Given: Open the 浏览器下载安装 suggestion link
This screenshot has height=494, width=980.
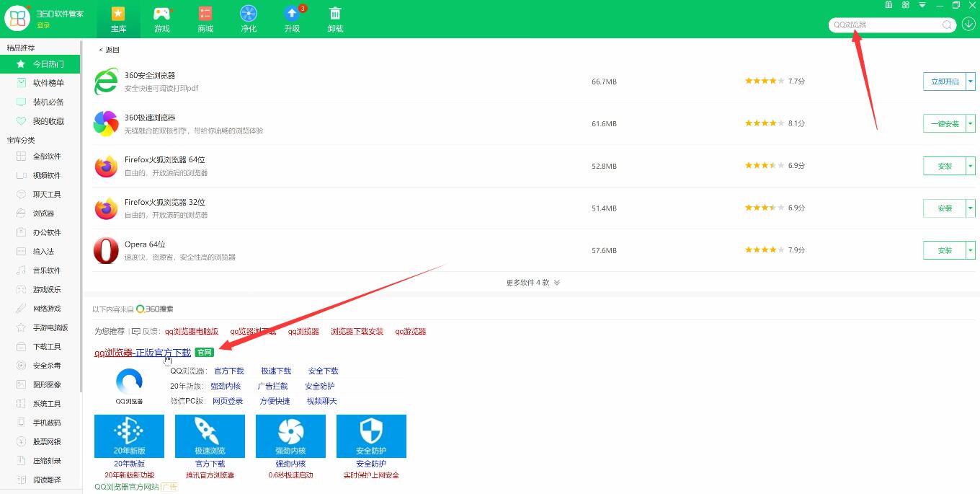Looking at the screenshot, I should pos(357,332).
